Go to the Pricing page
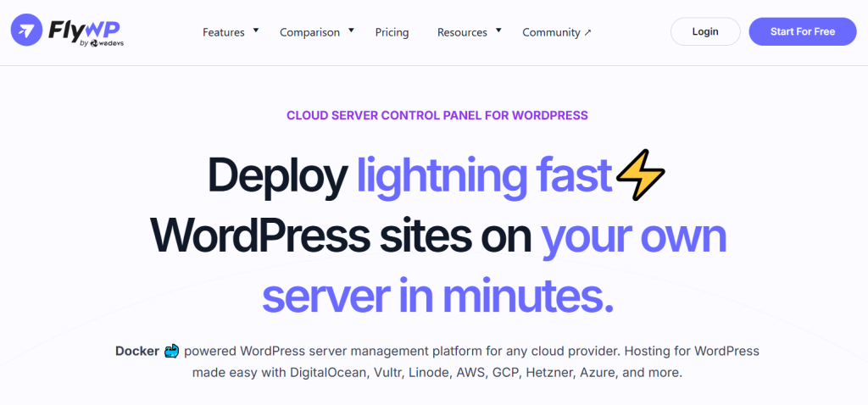Image resolution: width=868 pixels, height=405 pixels. click(392, 32)
